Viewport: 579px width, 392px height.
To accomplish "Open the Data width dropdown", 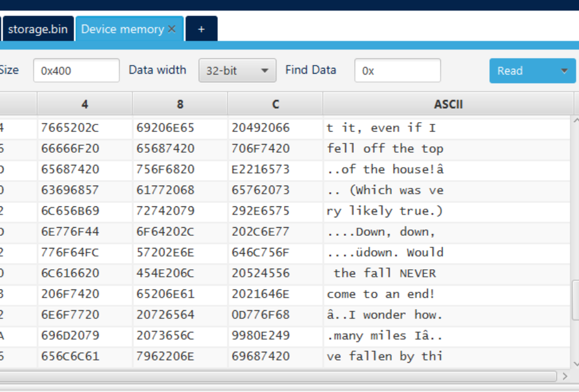I will coord(237,71).
